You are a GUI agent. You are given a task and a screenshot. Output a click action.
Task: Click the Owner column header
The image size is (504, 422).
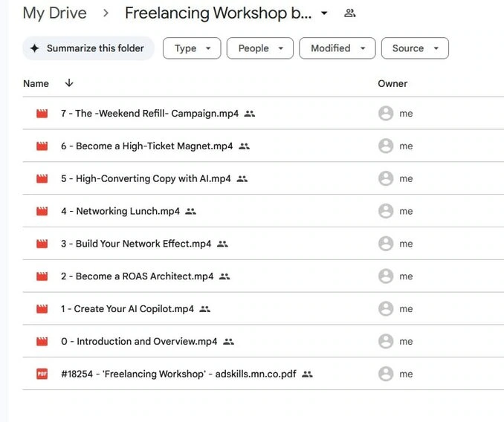(x=392, y=83)
